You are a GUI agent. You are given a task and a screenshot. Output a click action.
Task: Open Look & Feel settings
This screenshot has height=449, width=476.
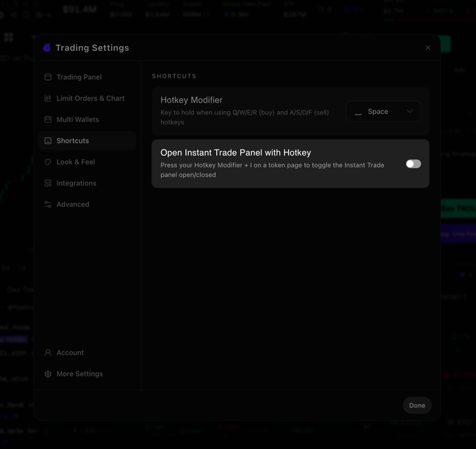coord(88,162)
